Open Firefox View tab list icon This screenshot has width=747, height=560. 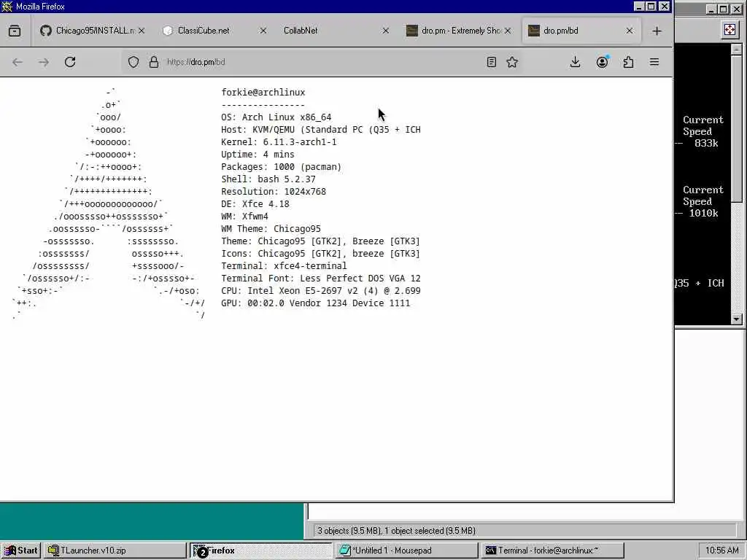[15, 31]
